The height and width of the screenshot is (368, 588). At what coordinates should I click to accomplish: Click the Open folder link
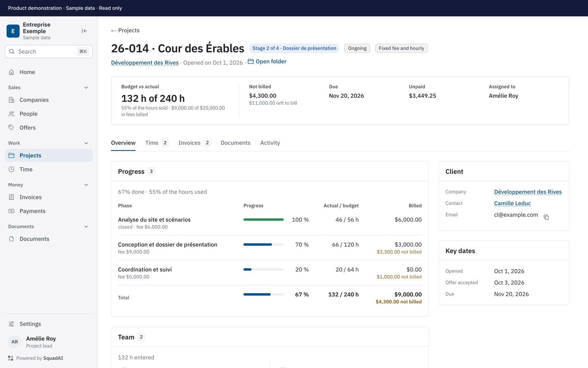tap(267, 61)
